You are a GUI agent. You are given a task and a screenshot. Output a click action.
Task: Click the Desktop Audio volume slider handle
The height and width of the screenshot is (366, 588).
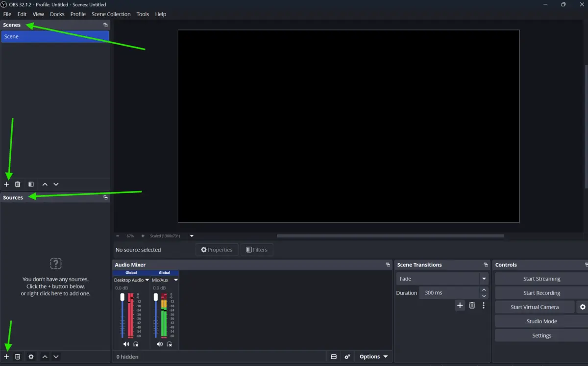point(122,297)
